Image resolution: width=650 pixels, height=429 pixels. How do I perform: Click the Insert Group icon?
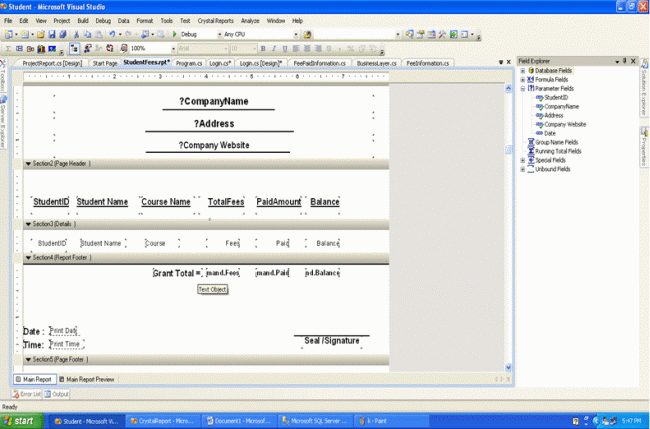point(19,48)
